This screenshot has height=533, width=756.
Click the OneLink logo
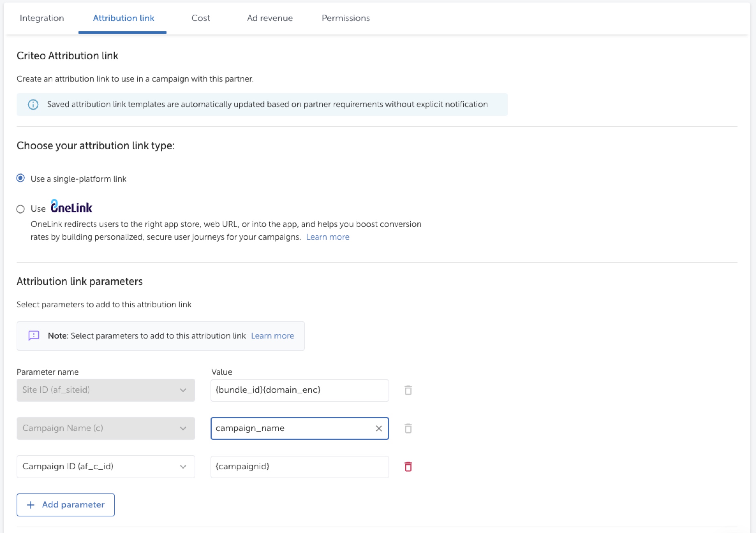tap(71, 206)
